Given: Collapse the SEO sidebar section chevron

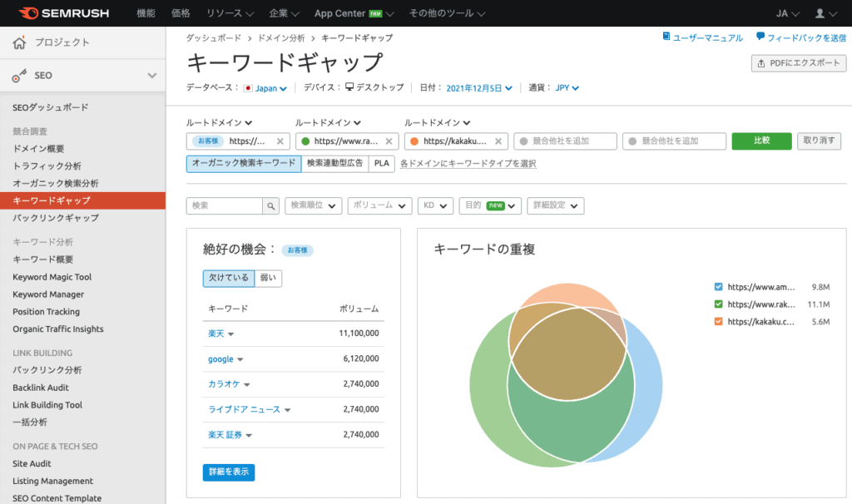Looking at the screenshot, I should 152,76.
